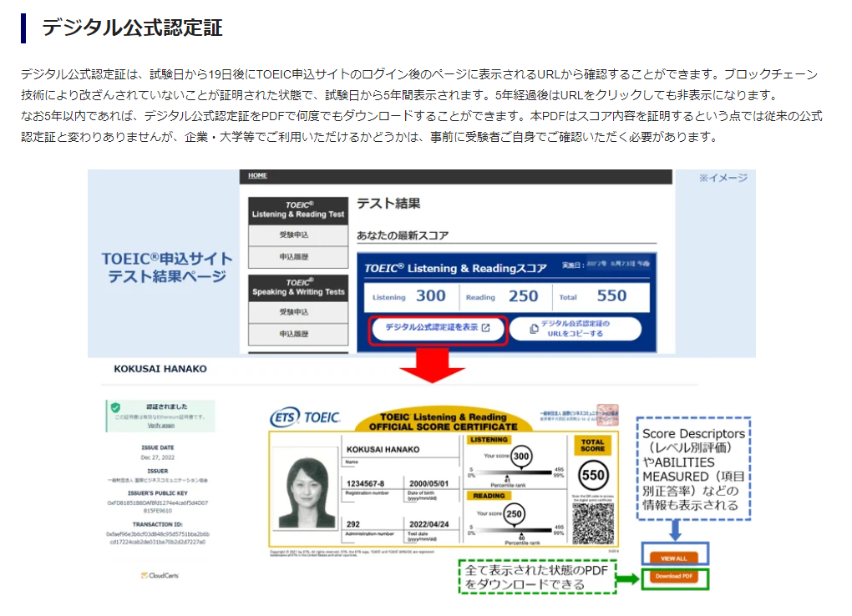Click the copy icon in the URLをコピーする button
Screen dimensions: 852x616
(534, 329)
